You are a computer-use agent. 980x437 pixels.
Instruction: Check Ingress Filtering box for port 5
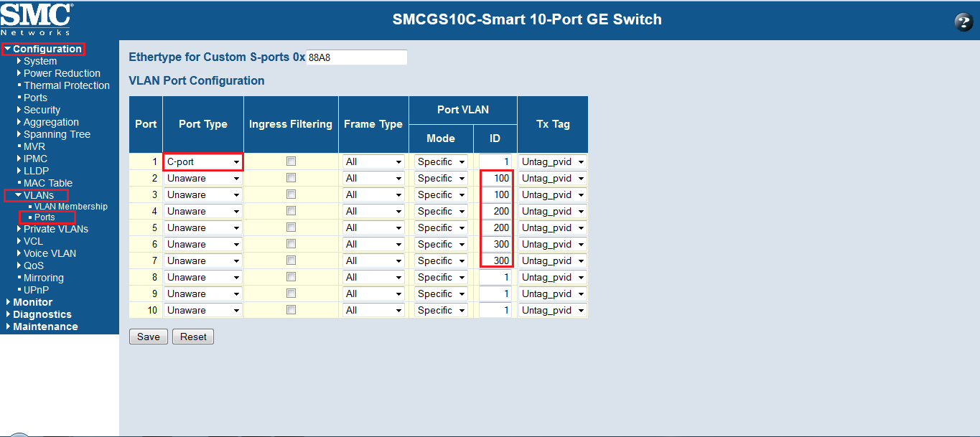click(x=291, y=227)
